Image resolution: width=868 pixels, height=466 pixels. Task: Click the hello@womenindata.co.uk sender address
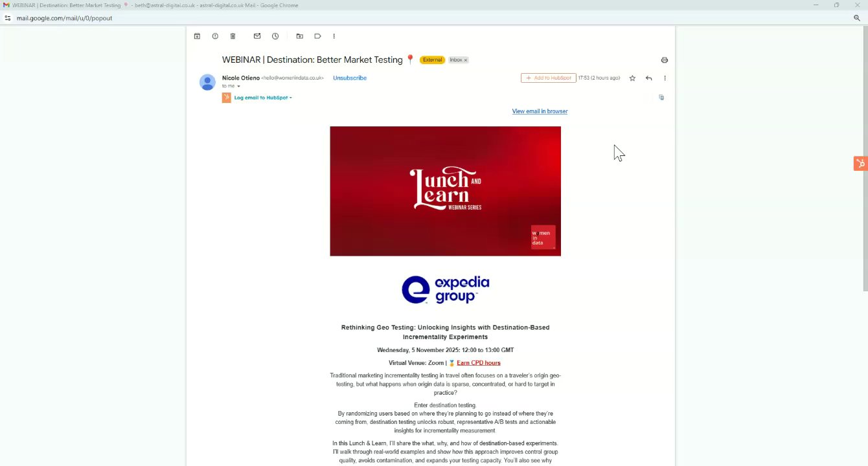292,78
